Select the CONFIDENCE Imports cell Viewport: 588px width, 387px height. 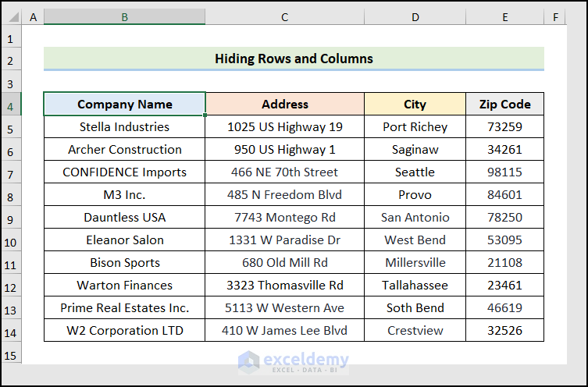[125, 172]
